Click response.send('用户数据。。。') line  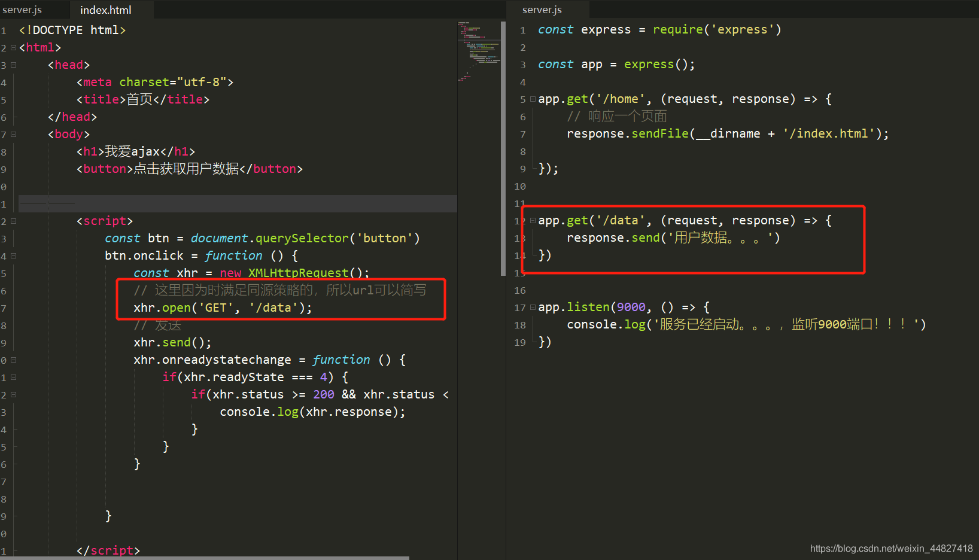(673, 238)
